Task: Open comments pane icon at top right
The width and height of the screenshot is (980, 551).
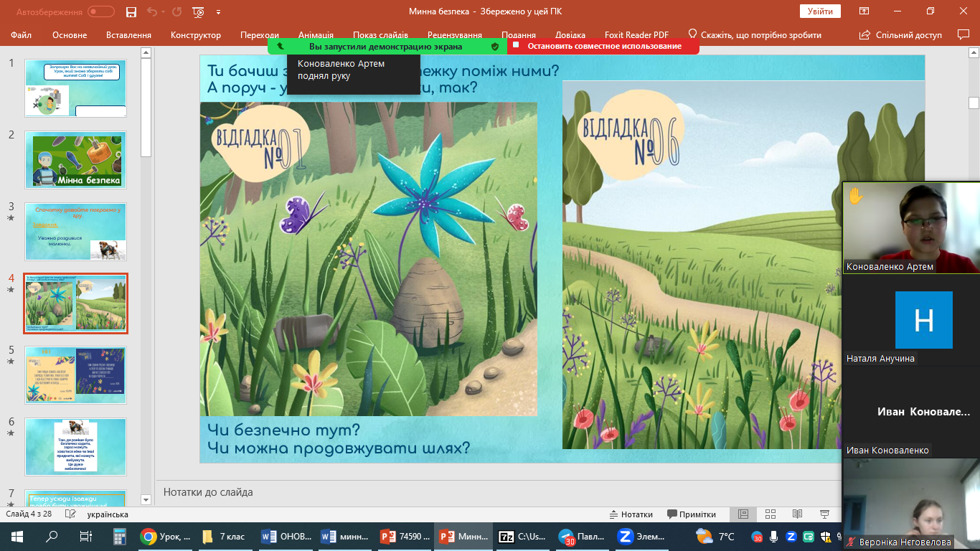Action: pos(963,34)
